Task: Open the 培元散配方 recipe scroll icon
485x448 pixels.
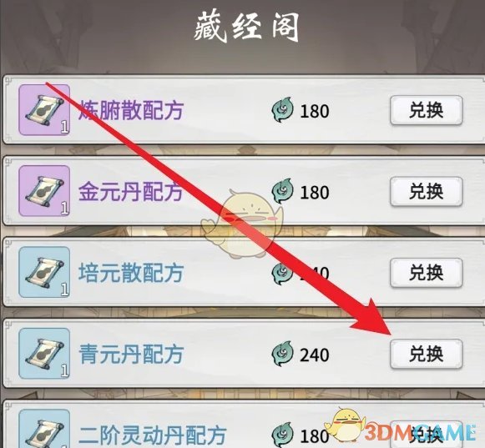Action: tap(44, 272)
